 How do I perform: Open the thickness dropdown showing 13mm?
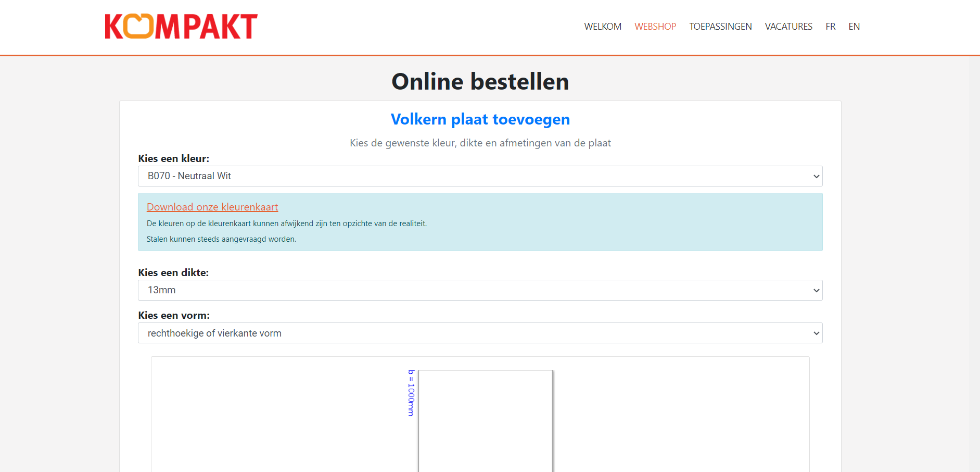tap(480, 290)
